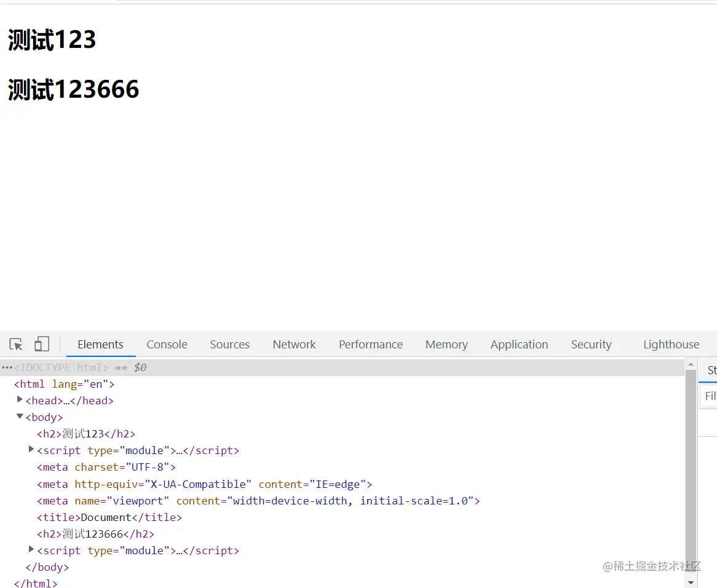Expand the first script type="module" node
Viewport: 717px width, 588px height.
point(31,449)
